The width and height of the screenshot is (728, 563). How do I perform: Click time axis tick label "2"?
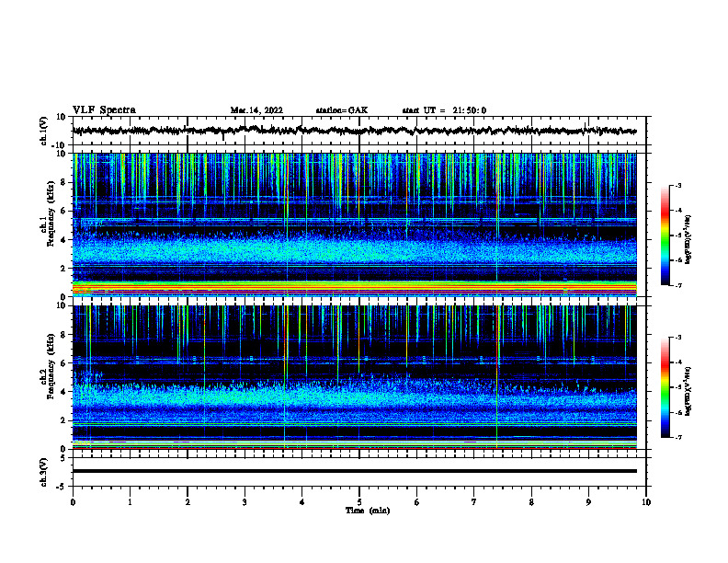(x=188, y=502)
